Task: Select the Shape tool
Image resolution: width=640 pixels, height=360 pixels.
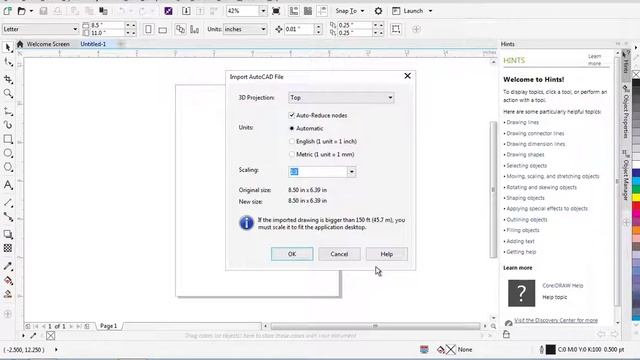Action: (8, 62)
